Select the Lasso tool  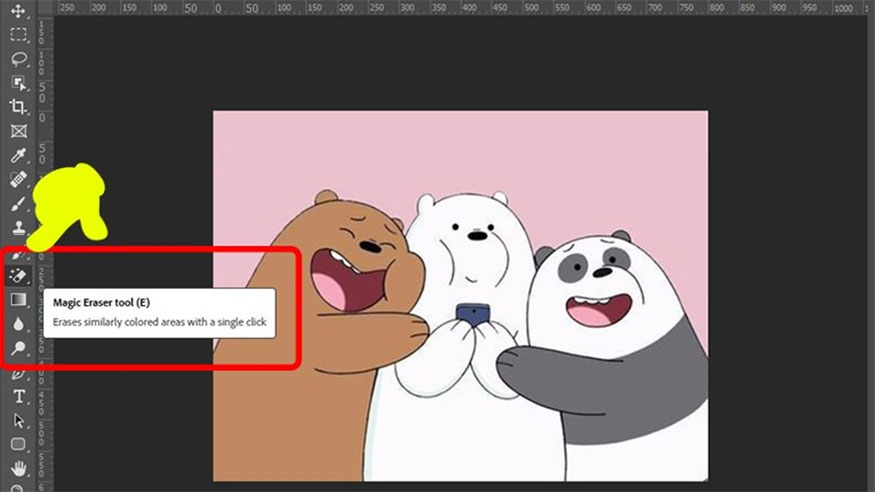click(18, 59)
